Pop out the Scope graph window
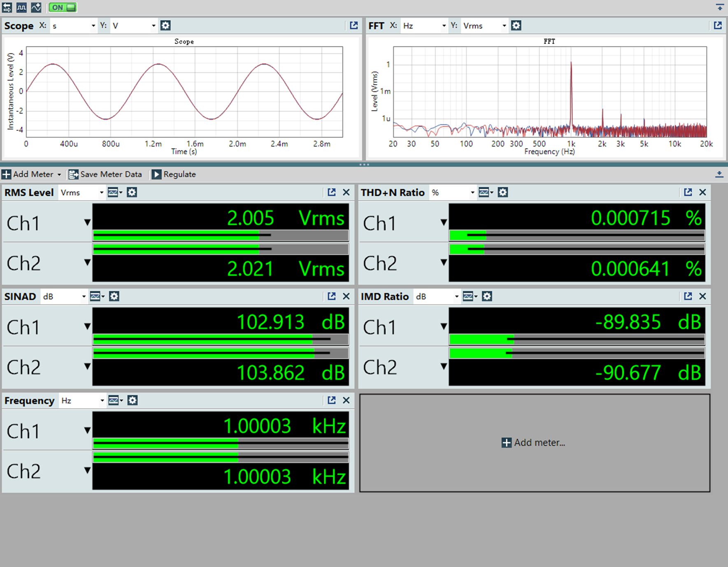Image resolution: width=728 pixels, height=567 pixels. point(354,26)
